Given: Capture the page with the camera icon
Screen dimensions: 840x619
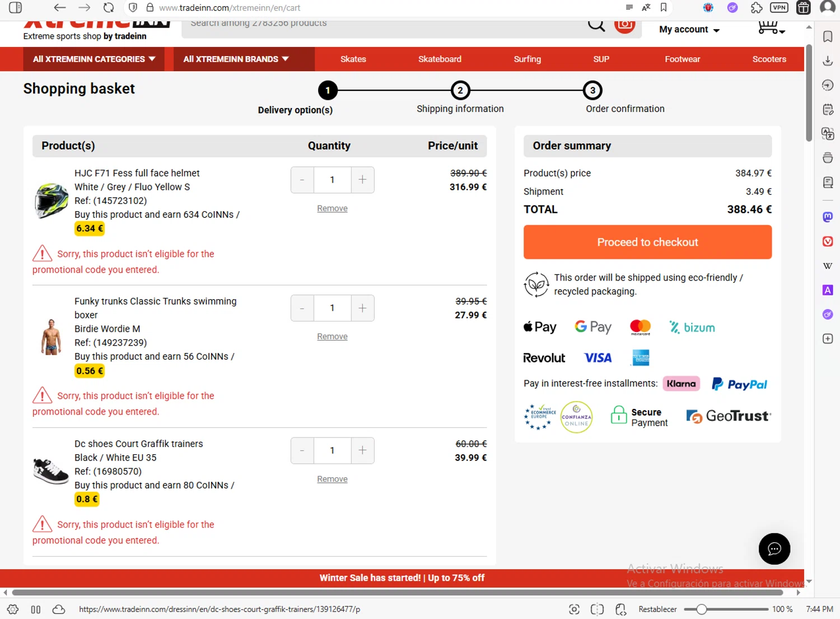Looking at the screenshot, I should pyautogui.click(x=574, y=609).
